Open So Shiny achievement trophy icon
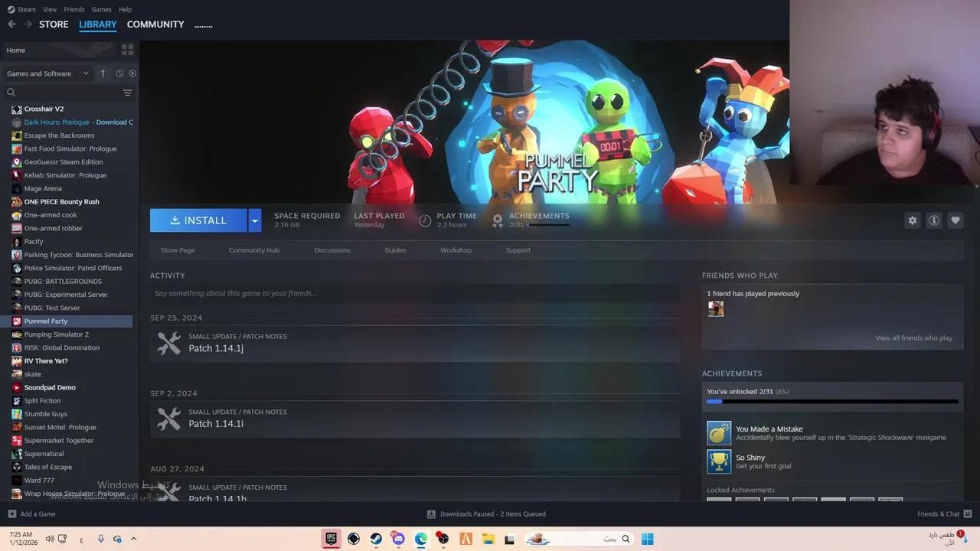 click(719, 461)
